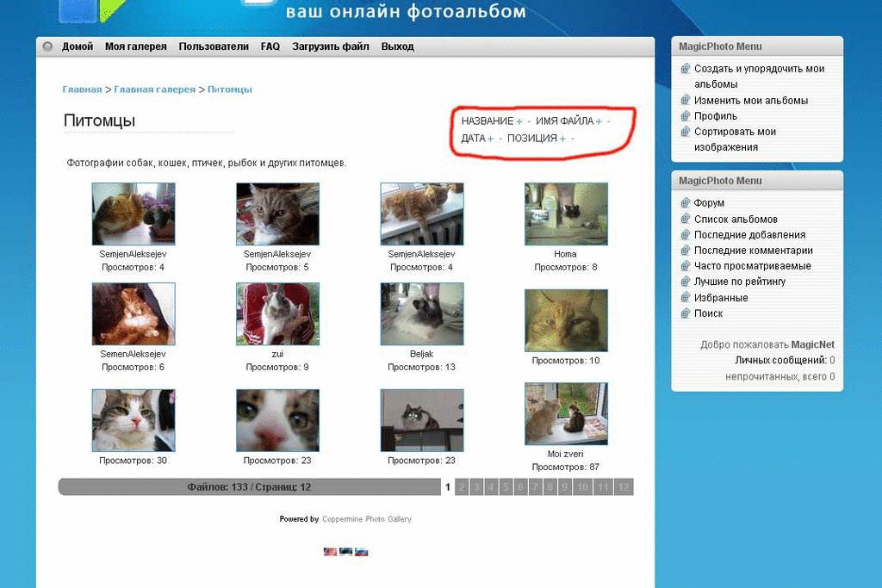Open the FAQ menu item
The width and height of the screenshot is (882, 588).
coord(270,46)
